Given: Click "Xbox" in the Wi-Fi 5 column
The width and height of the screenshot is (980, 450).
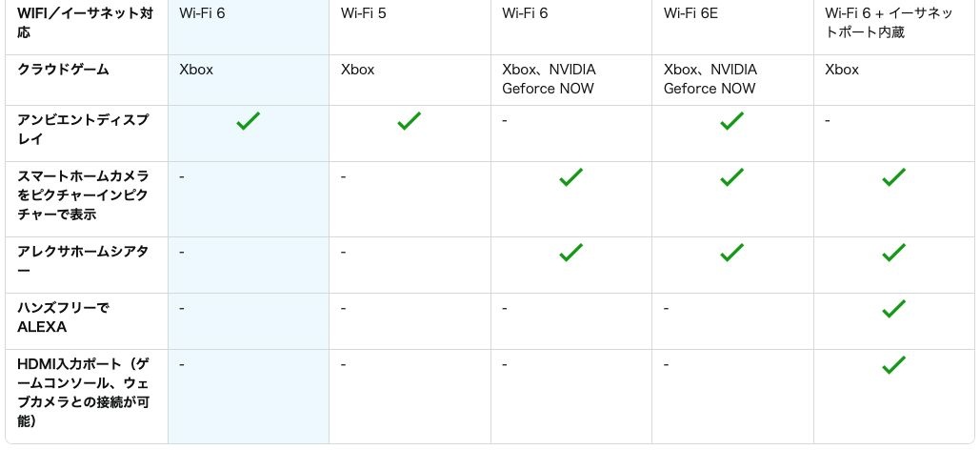Looking at the screenshot, I should click(x=358, y=70).
